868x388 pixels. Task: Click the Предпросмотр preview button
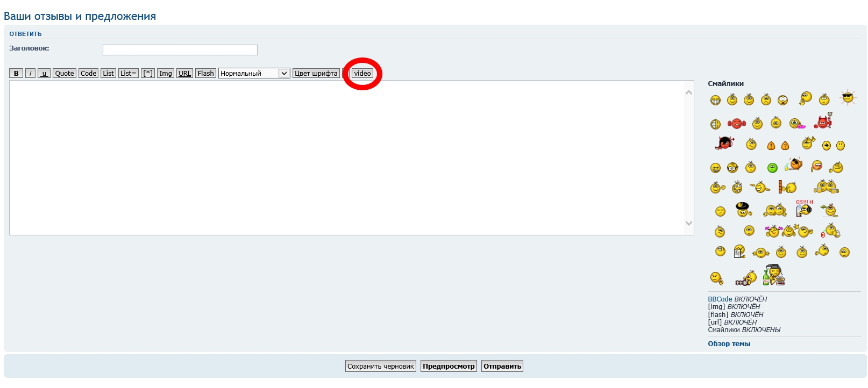(449, 367)
